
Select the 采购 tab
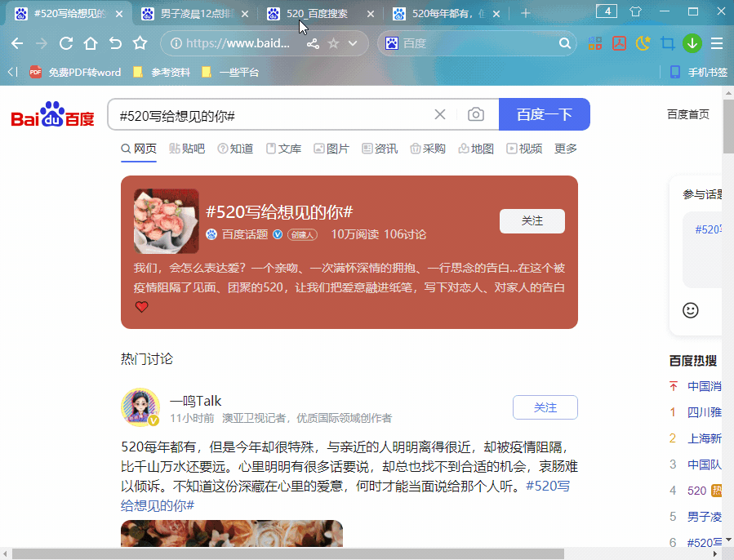[x=429, y=149]
